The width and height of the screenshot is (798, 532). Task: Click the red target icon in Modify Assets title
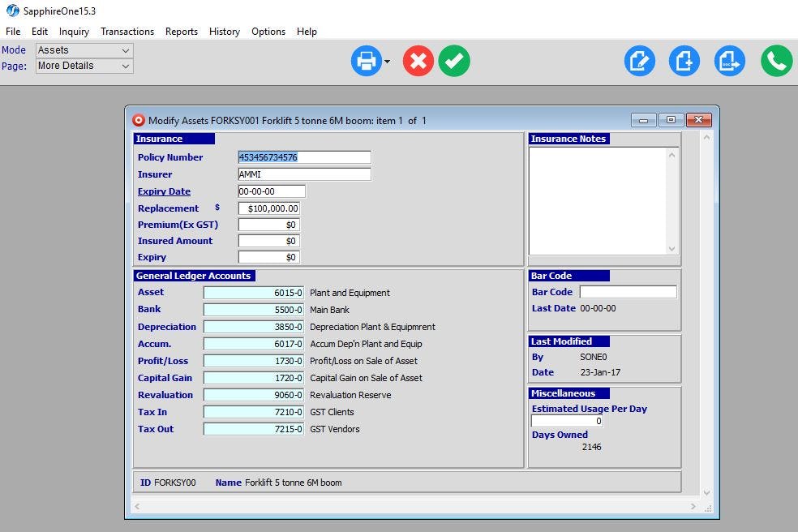pyautogui.click(x=139, y=120)
